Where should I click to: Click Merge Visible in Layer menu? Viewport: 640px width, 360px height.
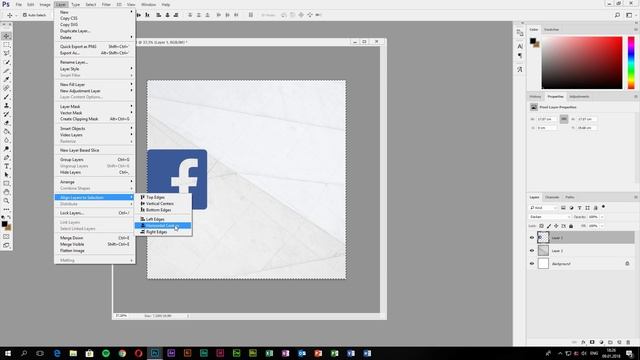pyautogui.click(x=94, y=244)
